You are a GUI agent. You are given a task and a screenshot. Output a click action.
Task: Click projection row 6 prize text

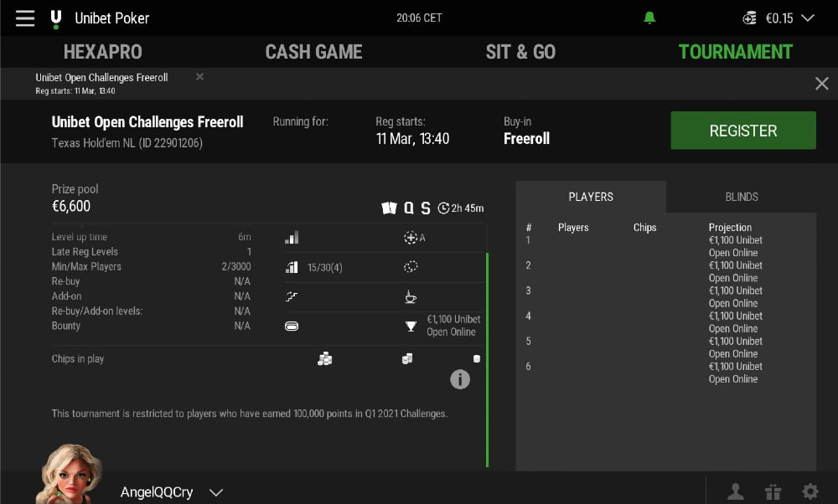pos(736,373)
